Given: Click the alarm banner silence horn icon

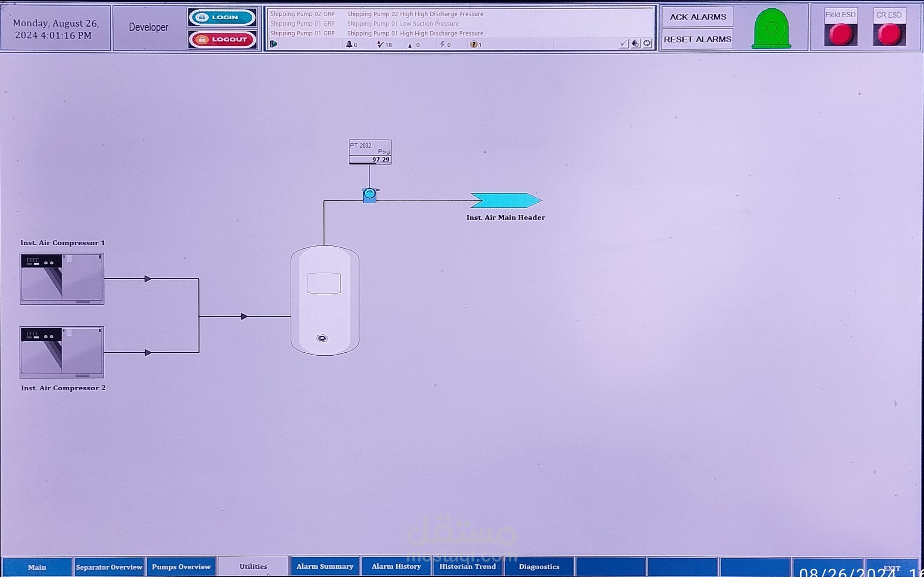Looking at the screenshot, I should click(x=635, y=44).
